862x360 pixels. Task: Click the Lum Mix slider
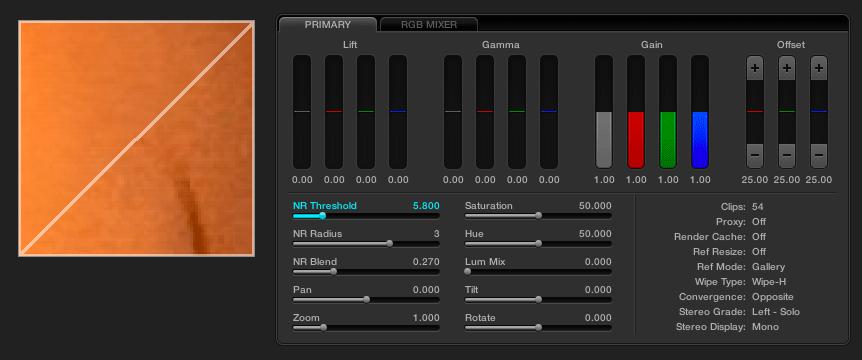click(x=538, y=272)
